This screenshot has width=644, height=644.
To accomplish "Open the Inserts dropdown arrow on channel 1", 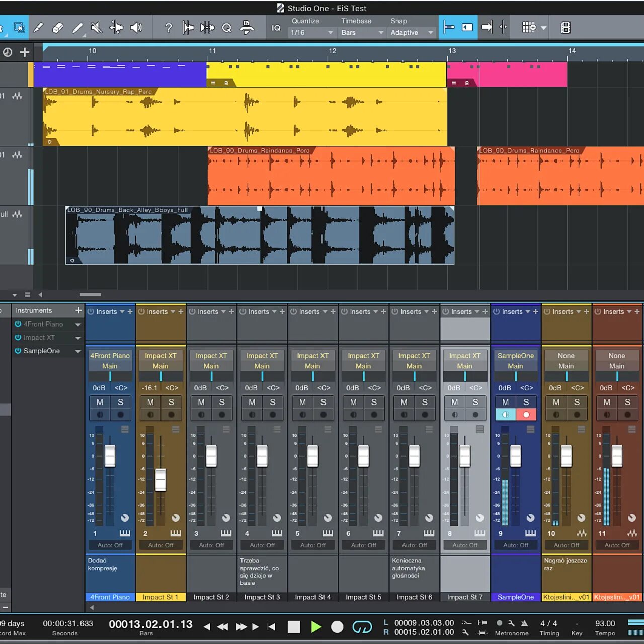I will pos(121,312).
